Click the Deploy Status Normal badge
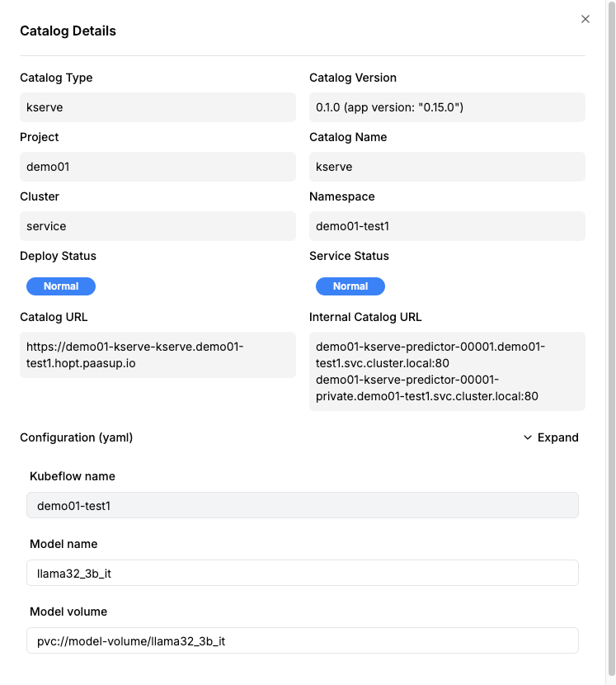Viewport: 616px width, 685px height. coord(61,286)
